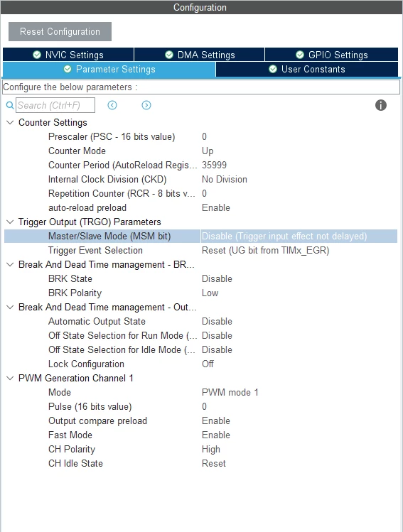The width and height of the screenshot is (403, 532).
Task: Click the 'Configure the below parameters' text box
Action: coord(201,87)
